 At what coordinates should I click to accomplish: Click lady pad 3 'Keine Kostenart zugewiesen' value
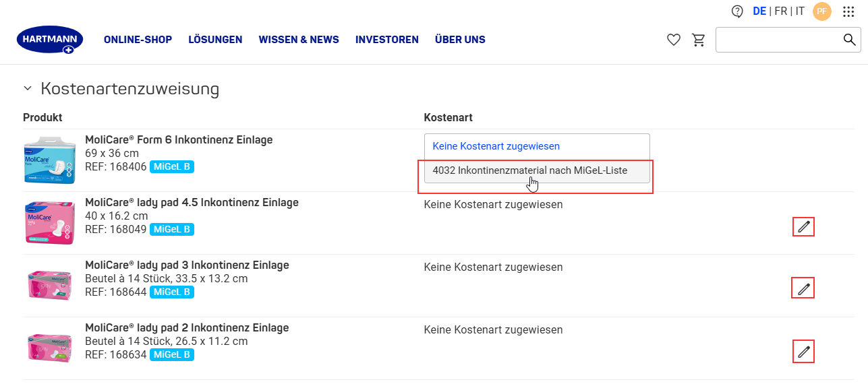click(x=493, y=267)
